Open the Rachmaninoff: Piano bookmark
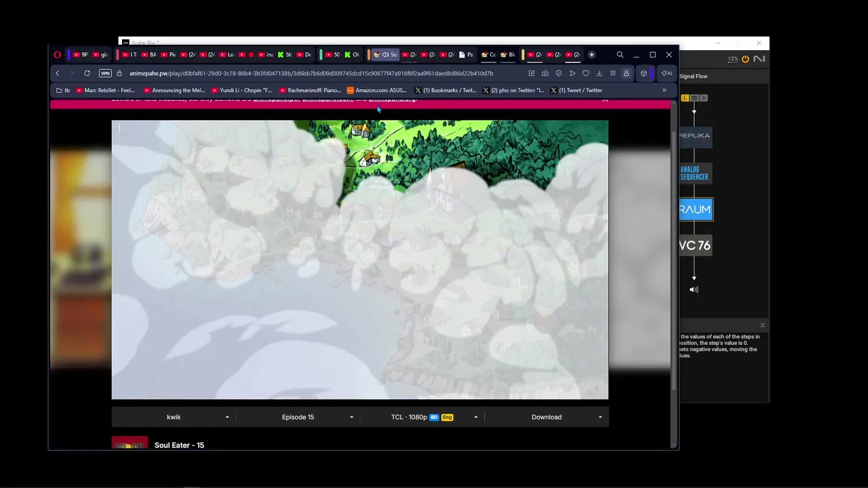 pos(309,90)
